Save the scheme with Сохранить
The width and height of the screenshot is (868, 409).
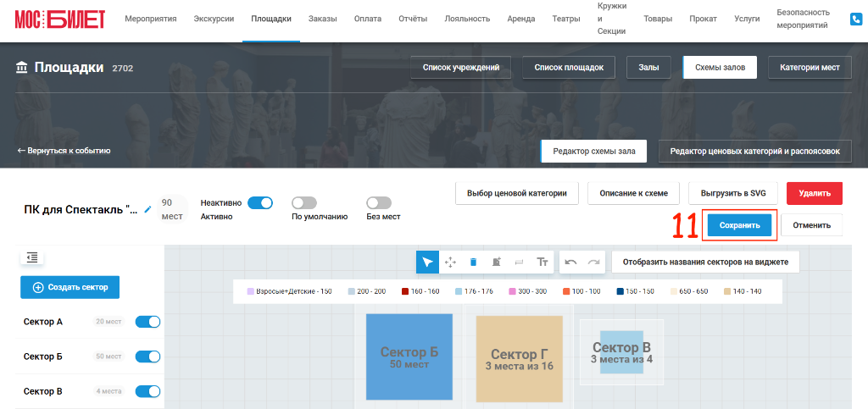(739, 225)
